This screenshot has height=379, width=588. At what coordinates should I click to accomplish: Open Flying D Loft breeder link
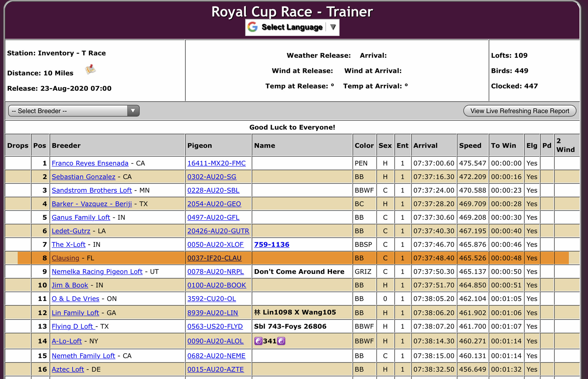pos(73,326)
